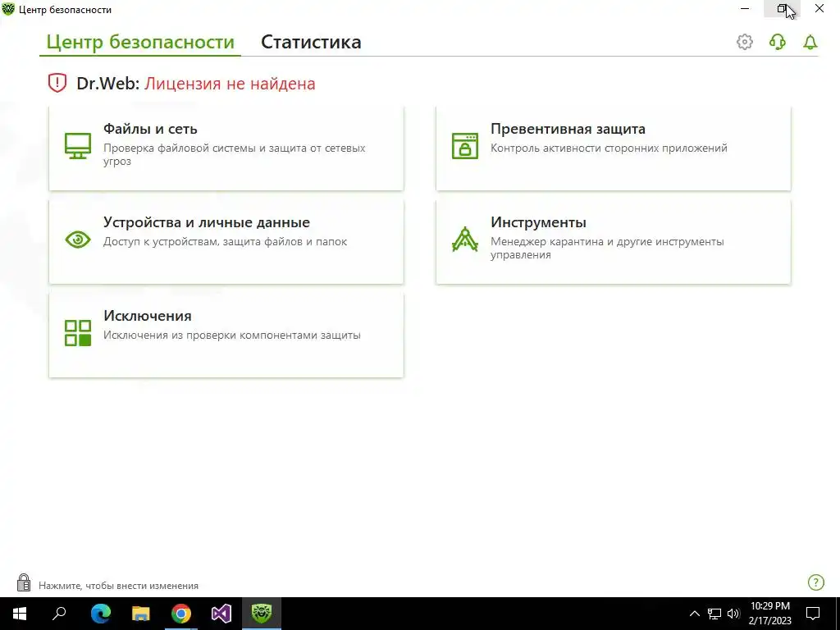Open the Исключения section title
The height and width of the screenshot is (630, 840).
point(148,316)
